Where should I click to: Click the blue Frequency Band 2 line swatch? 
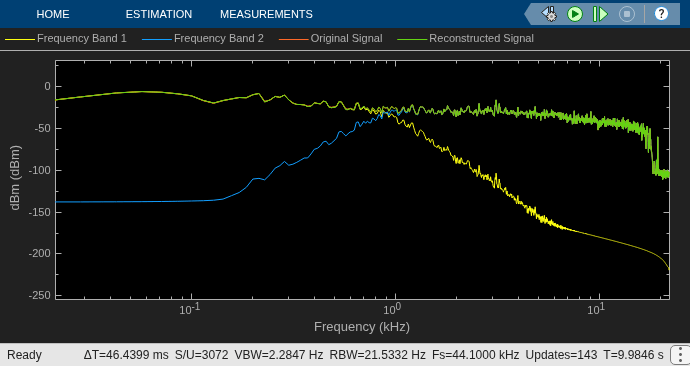(x=157, y=39)
